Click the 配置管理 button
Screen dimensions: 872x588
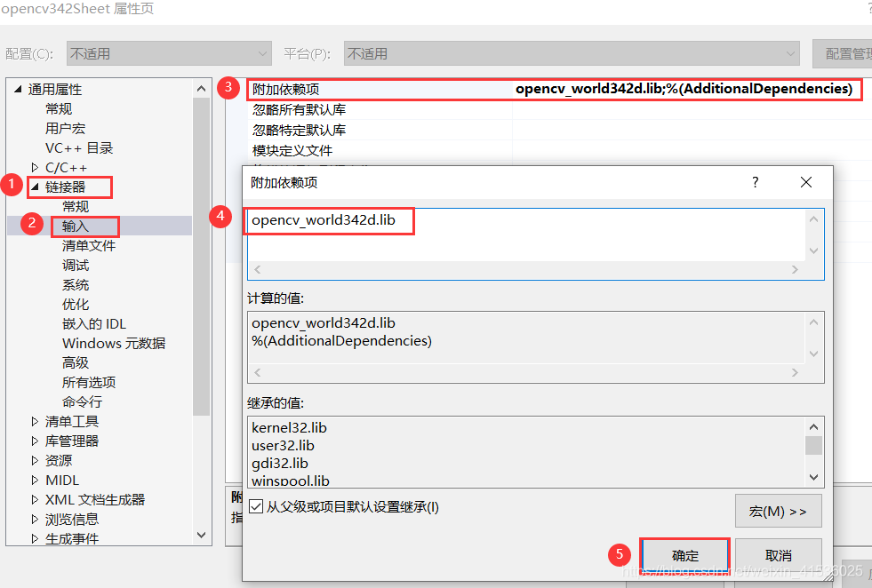(842, 54)
